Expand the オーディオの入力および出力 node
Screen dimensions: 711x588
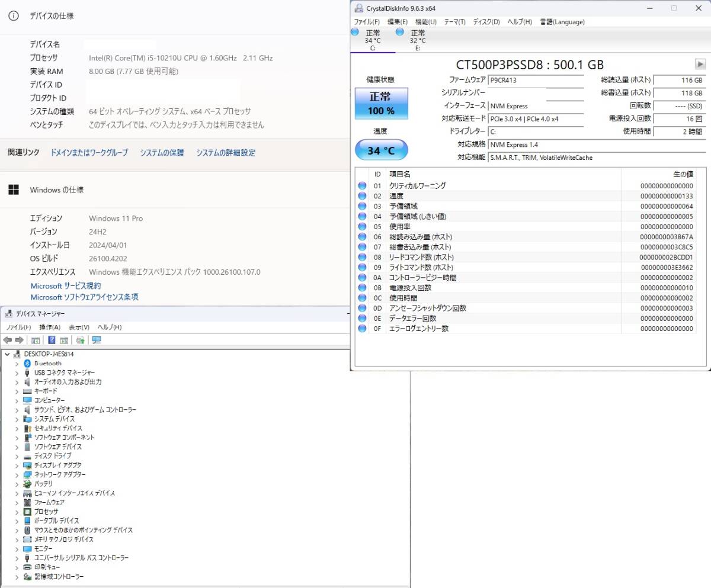pos(17,382)
